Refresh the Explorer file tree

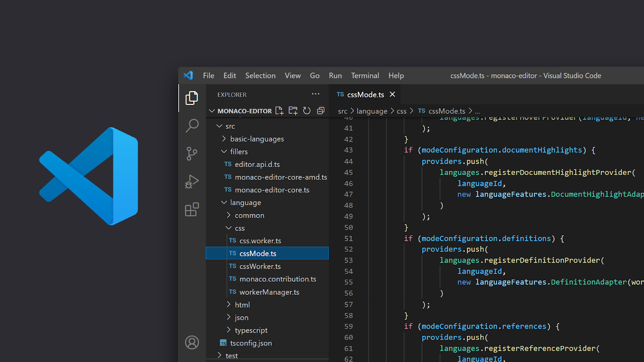tap(307, 111)
